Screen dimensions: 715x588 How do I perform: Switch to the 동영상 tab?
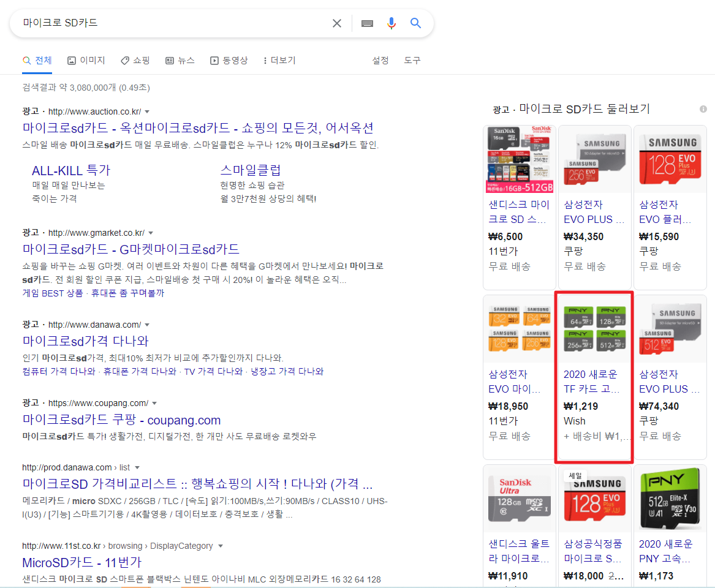coord(229,60)
